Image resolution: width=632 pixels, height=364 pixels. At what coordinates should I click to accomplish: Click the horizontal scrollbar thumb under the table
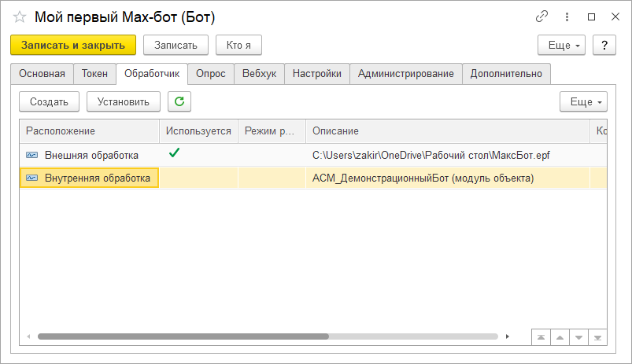[183, 336]
